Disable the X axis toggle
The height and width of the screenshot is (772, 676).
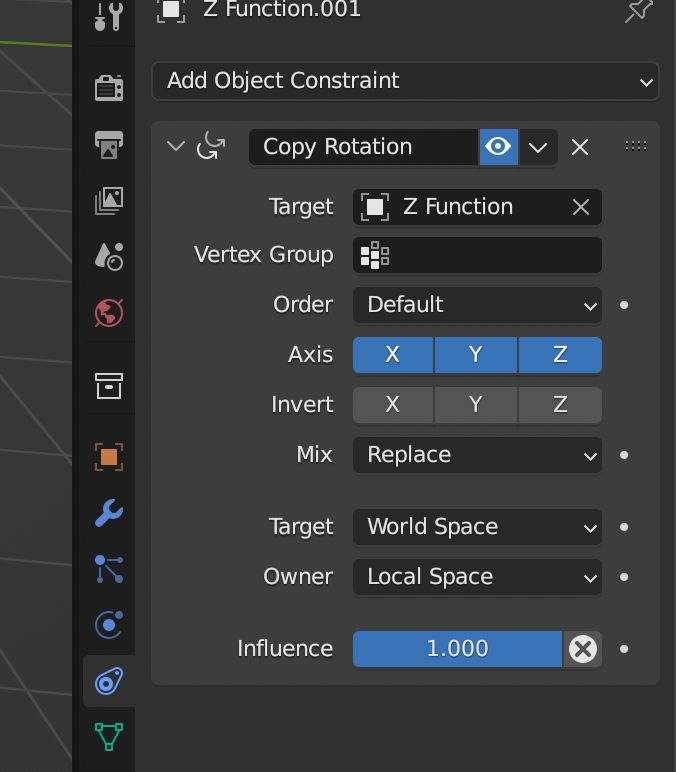393,354
